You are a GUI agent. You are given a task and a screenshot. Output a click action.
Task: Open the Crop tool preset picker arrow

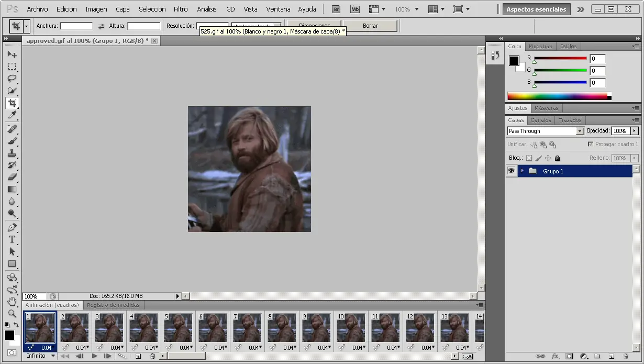tap(27, 26)
